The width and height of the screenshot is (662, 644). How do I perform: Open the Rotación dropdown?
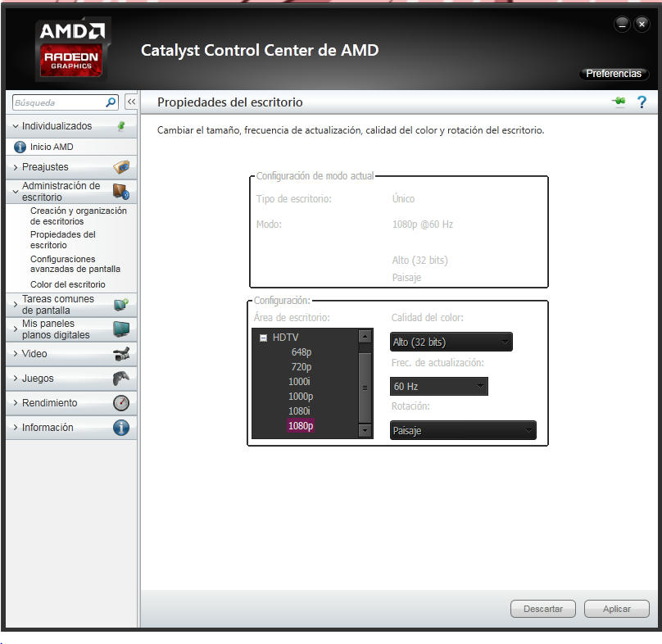point(463,430)
